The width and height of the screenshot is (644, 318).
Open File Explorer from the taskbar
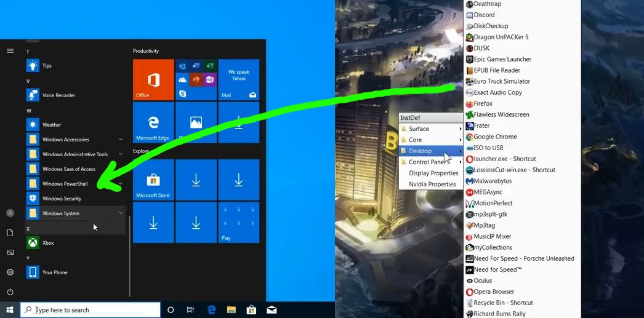click(x=231, y=310)
